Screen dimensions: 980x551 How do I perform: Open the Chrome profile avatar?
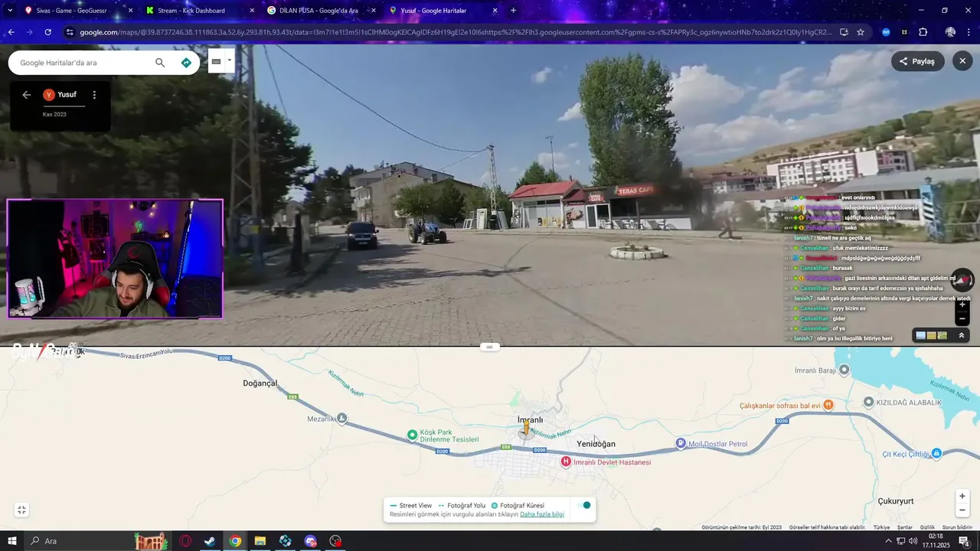pos(950,32)
